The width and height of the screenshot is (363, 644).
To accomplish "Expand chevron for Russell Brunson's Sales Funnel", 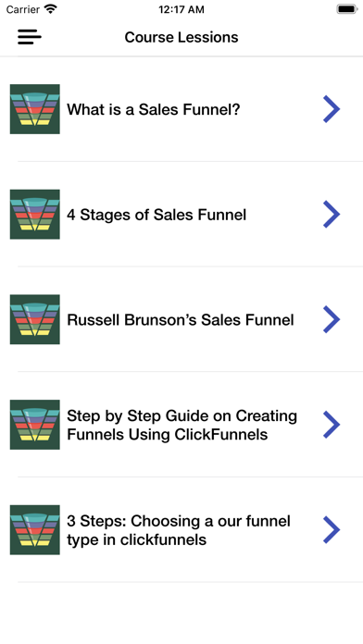I will click(x=332, y=319).
